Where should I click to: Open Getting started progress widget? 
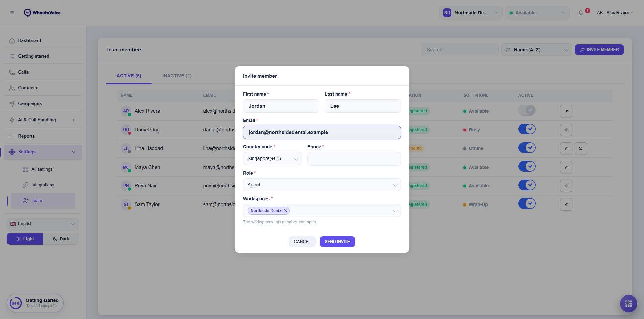pos(35,303)
